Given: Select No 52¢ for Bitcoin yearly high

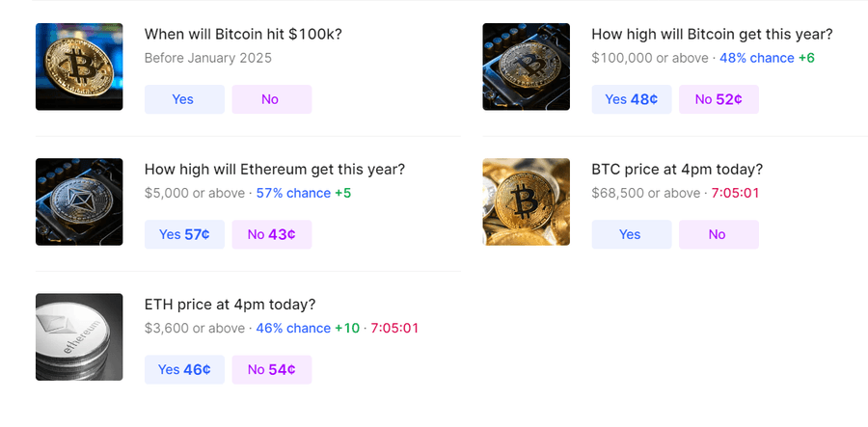Looking at the screenshot, I should click(x=718, y=99).
